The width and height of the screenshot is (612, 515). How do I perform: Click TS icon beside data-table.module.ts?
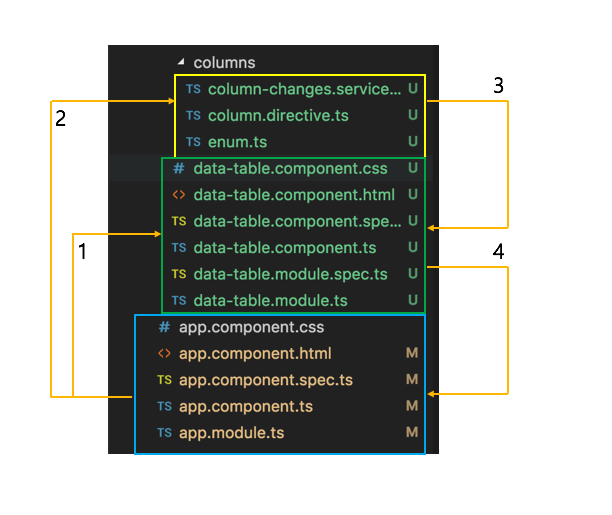179,301
